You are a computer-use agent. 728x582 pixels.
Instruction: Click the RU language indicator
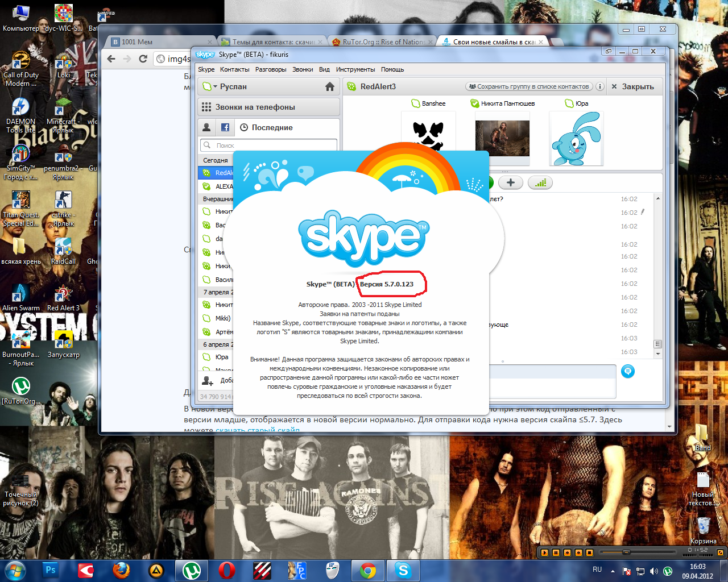[597, 569]
